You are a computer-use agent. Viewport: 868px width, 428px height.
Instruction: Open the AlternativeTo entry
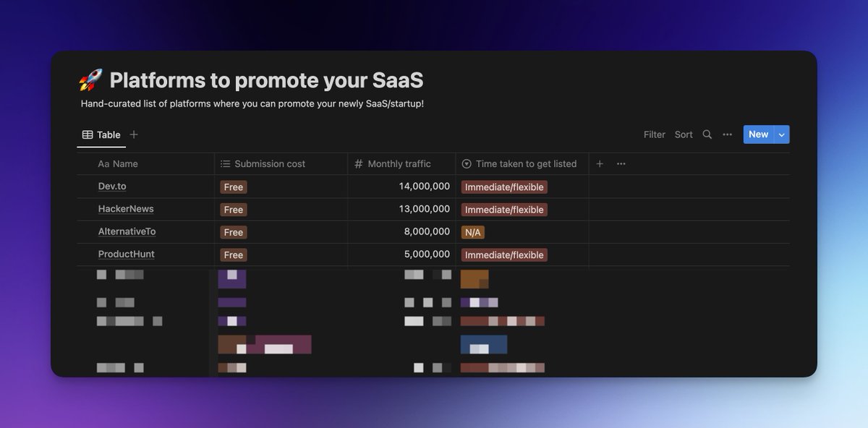pyautogui.click(x=127, y=231)
